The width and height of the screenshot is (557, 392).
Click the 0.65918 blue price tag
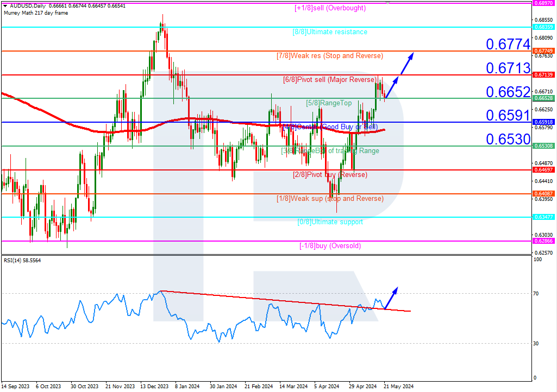coord(543,122)
